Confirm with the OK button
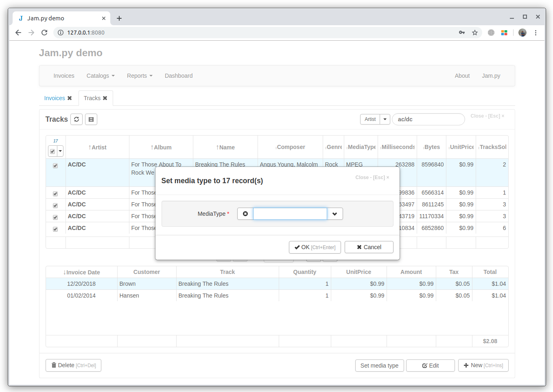 coord(315,247)
